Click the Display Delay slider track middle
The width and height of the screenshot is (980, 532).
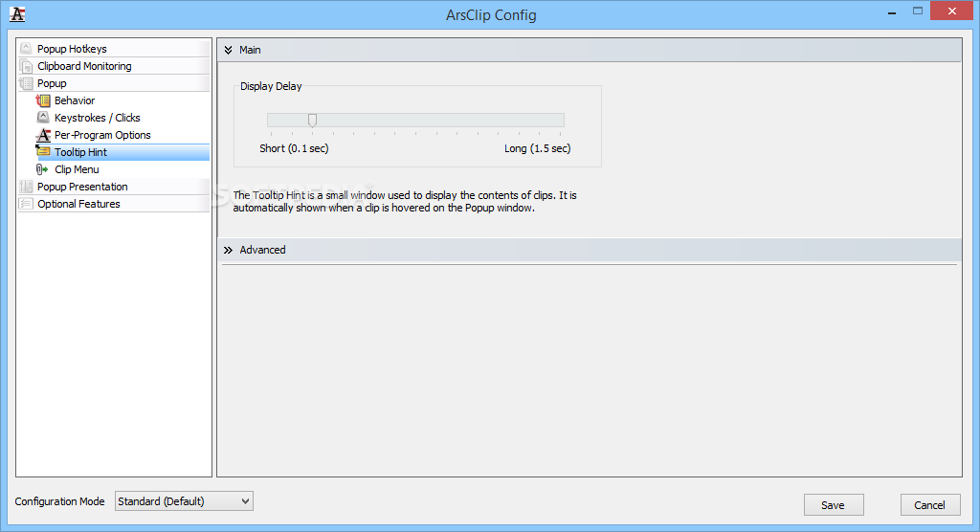tap(415, 120)
